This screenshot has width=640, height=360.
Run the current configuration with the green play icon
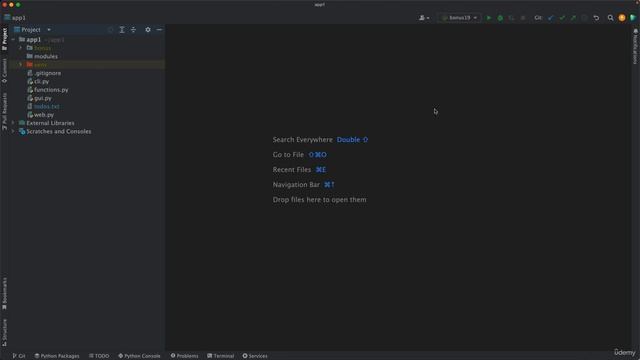[x=489, y=18]
